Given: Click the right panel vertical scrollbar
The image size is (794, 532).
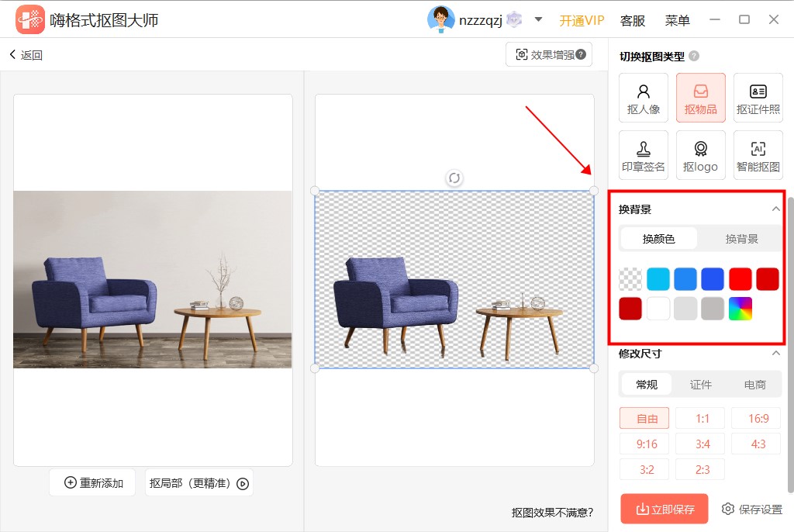Looking at the screenshot, I should [x=790, y=344].
